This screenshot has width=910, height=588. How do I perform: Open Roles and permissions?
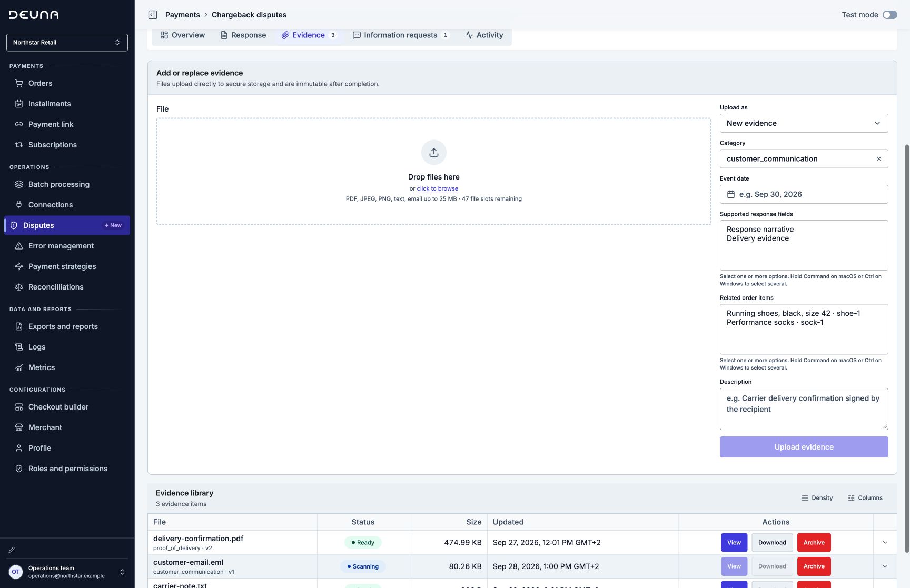coord(67,469)
